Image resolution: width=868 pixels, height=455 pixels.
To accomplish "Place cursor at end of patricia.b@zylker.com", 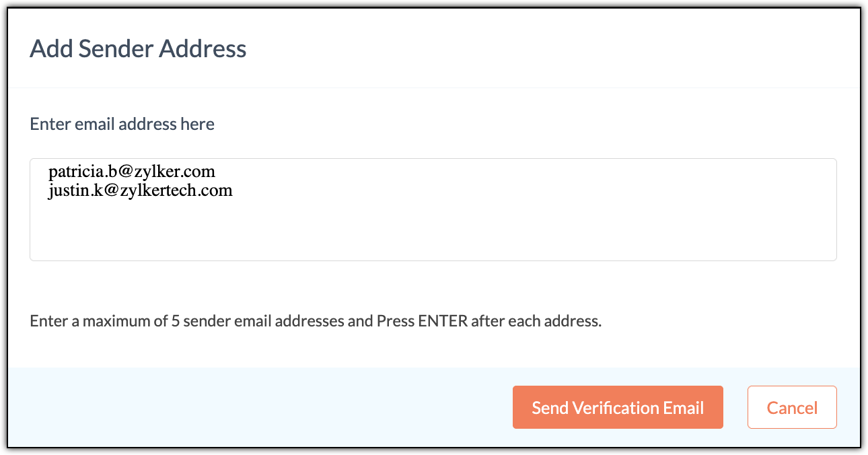I will point(216,172).
